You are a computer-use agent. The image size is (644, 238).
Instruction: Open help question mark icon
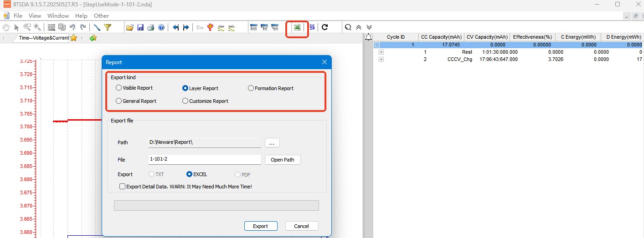pos(161,27)
